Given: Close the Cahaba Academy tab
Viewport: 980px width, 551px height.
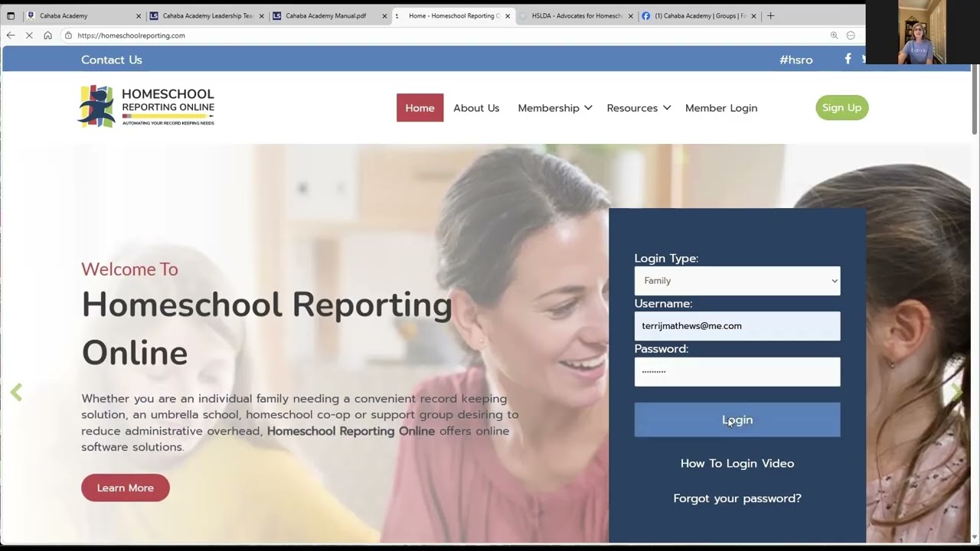Looking at the screenshot, I should coord(139,16).
